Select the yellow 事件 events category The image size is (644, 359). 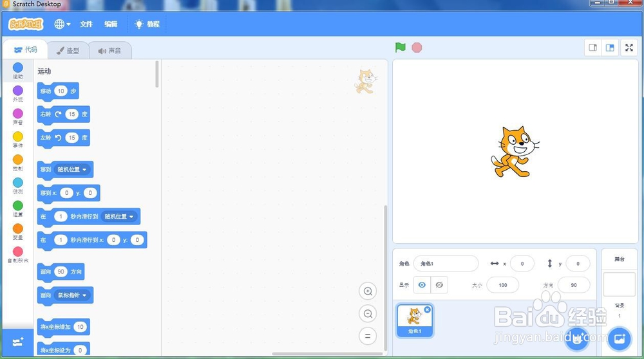pos(17,140)
